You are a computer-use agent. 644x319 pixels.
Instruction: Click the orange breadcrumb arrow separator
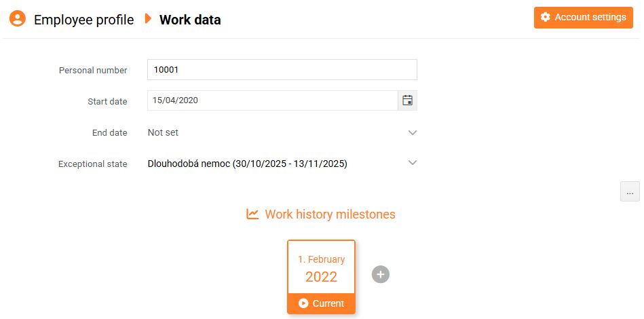point(147,19)
